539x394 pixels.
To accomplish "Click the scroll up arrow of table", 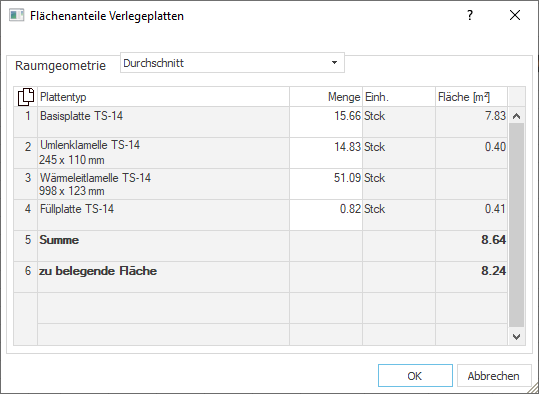I will point(516,116).
